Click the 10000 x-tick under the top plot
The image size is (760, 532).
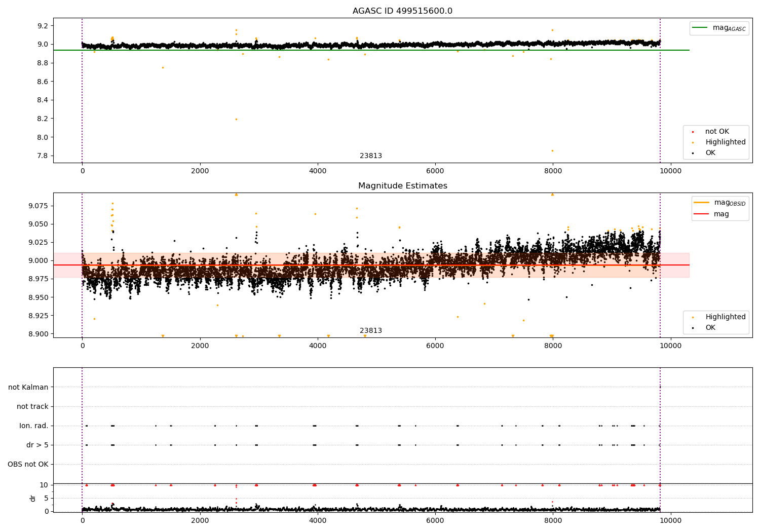(x=671, y=171)
